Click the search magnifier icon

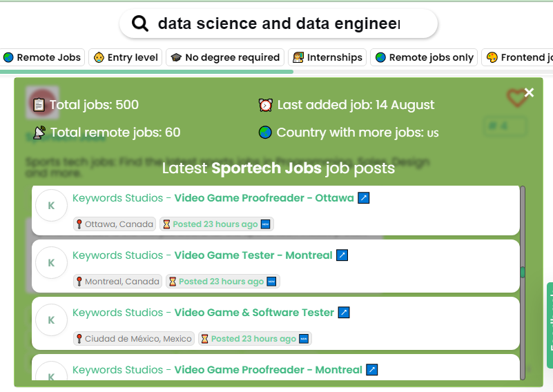(x=140, y=24)
